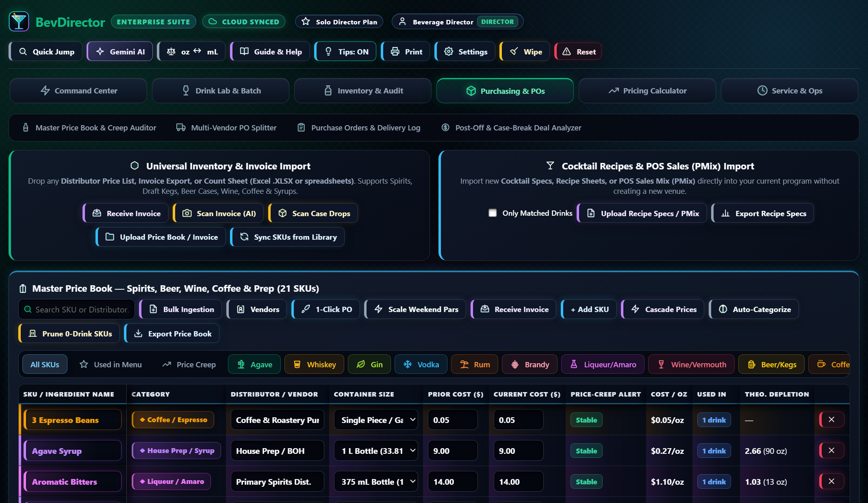Screen dimensions: 868x503
Task: Open Agave Syrup container size dropdown
Action: point(376,451)
